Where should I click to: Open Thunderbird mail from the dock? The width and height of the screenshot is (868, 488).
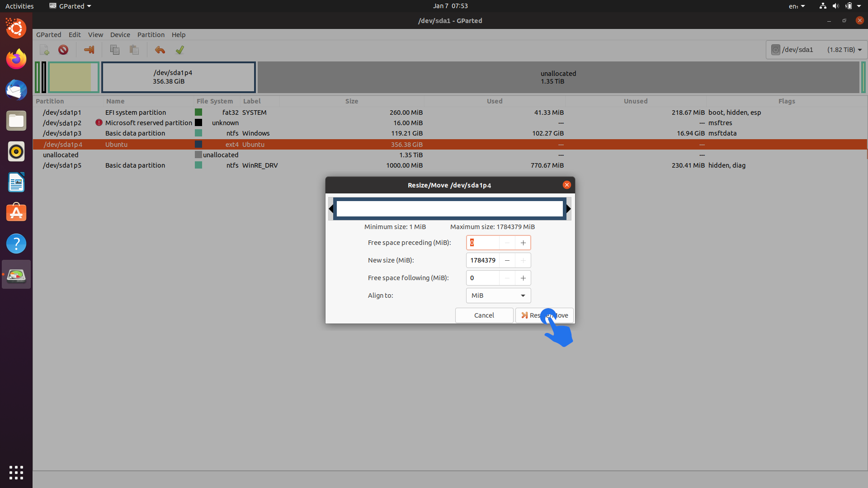[16, 90]
